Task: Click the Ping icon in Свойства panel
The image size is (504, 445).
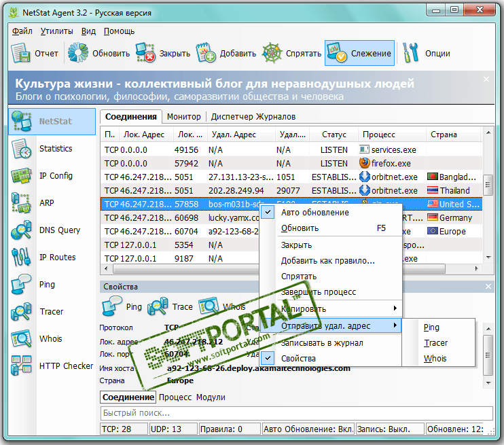Action: (x=112, y=306)
